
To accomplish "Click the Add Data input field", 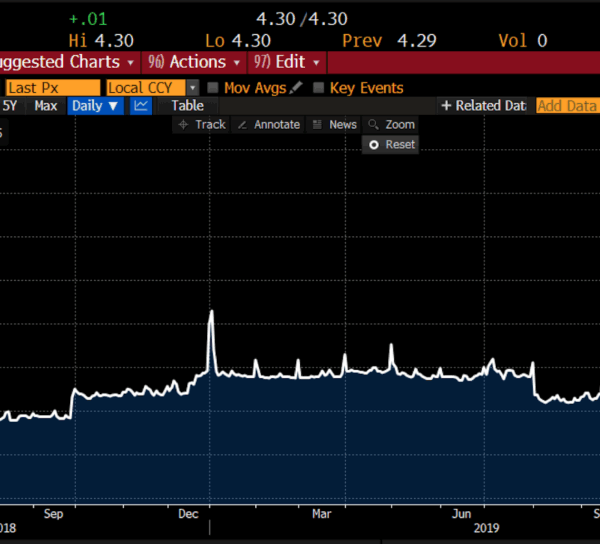I will pos(567,106).
